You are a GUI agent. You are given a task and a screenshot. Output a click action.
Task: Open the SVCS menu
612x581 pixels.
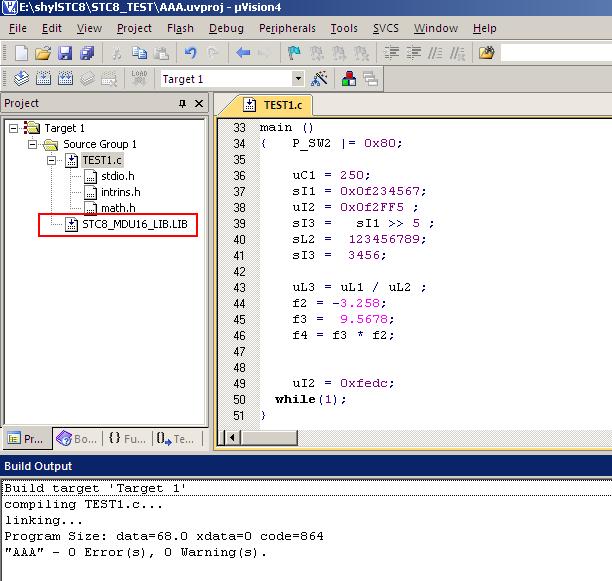click(386, 28)
